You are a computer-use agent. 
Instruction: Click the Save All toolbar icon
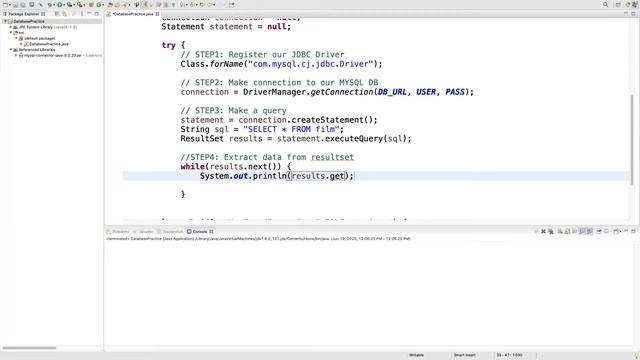23,5
